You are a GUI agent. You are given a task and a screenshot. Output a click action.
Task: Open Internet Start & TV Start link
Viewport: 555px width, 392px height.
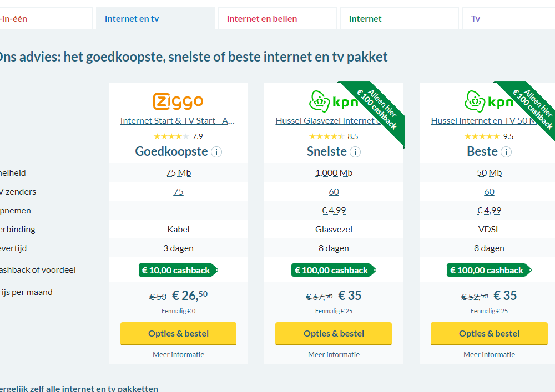click(178, 121)
